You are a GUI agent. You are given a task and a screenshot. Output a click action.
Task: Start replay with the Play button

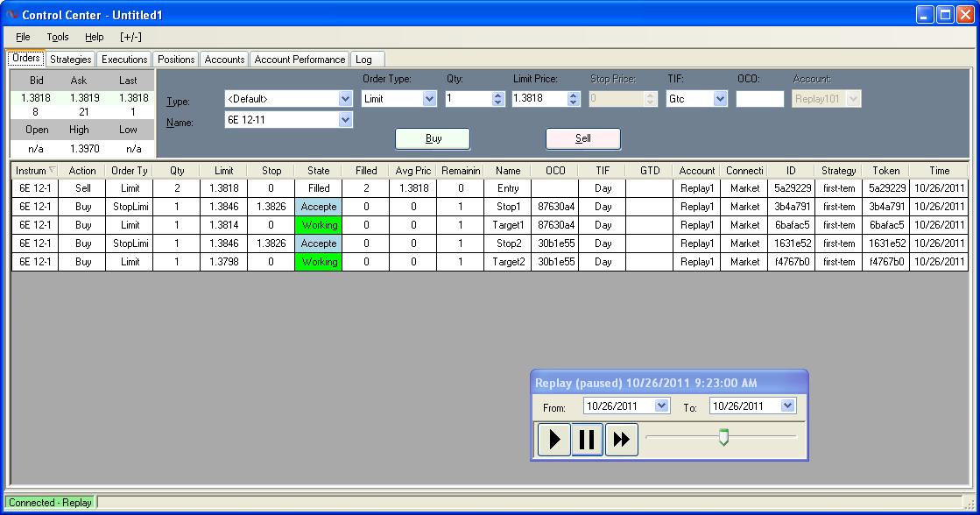click(x=554, y=440)
